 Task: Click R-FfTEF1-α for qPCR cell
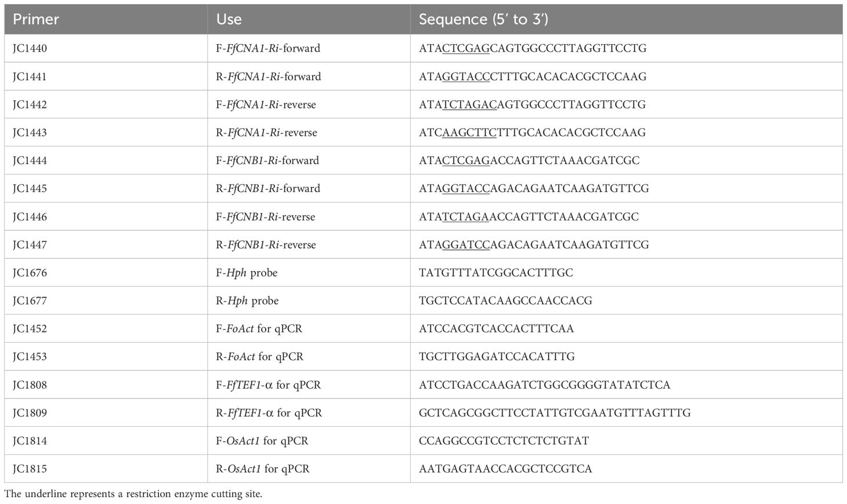309,412
